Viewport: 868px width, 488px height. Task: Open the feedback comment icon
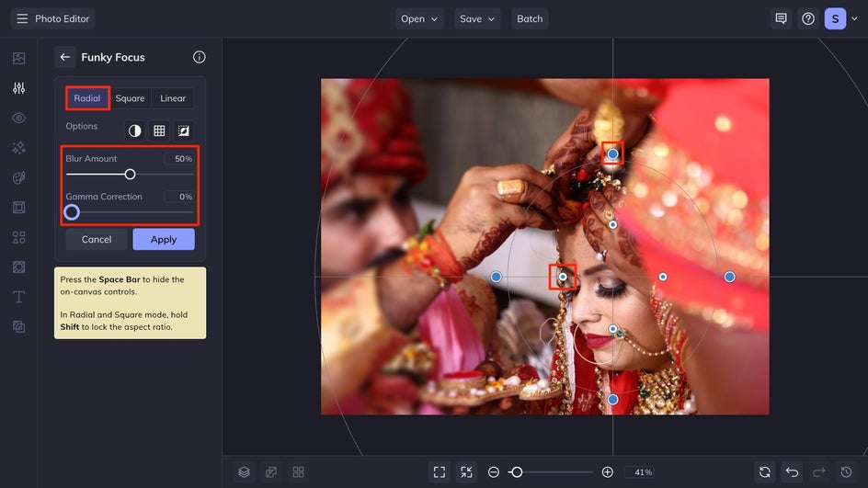click(781, 18)
